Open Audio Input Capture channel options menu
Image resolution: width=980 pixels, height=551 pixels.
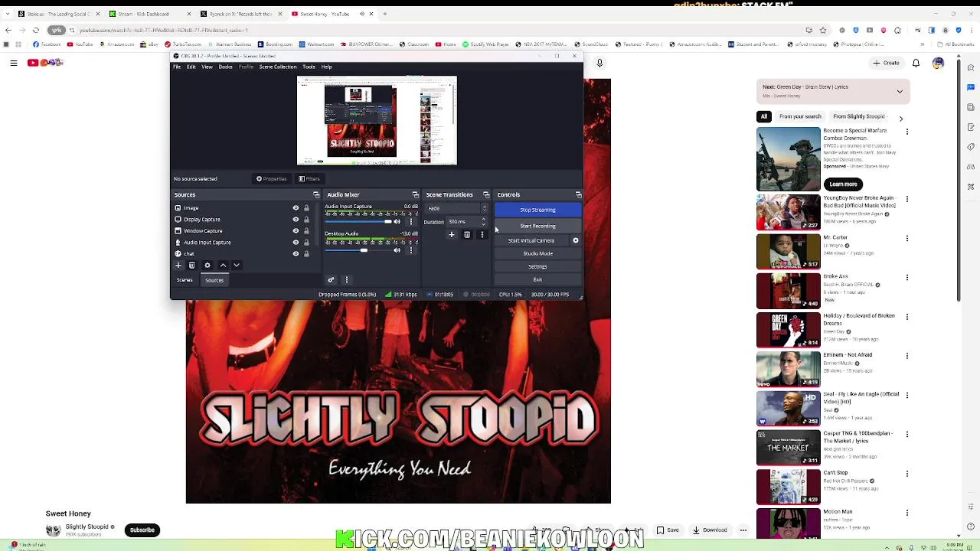[411, 222]
